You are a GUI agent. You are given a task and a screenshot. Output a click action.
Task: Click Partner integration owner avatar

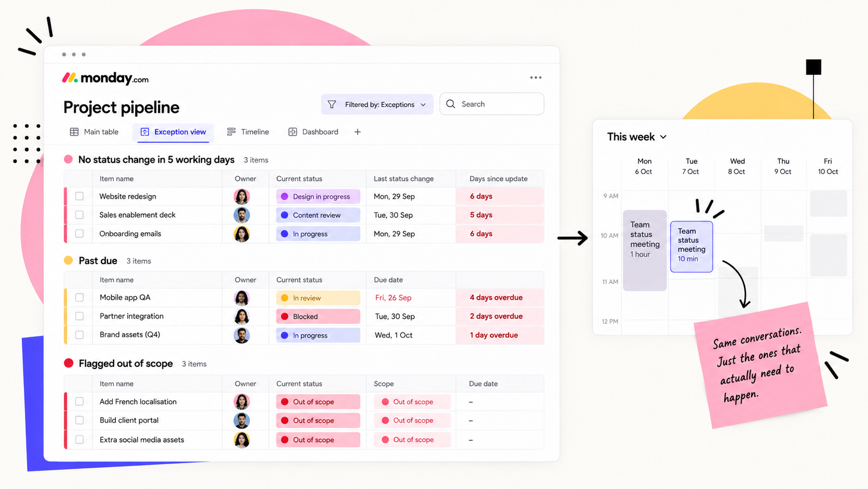241,316
